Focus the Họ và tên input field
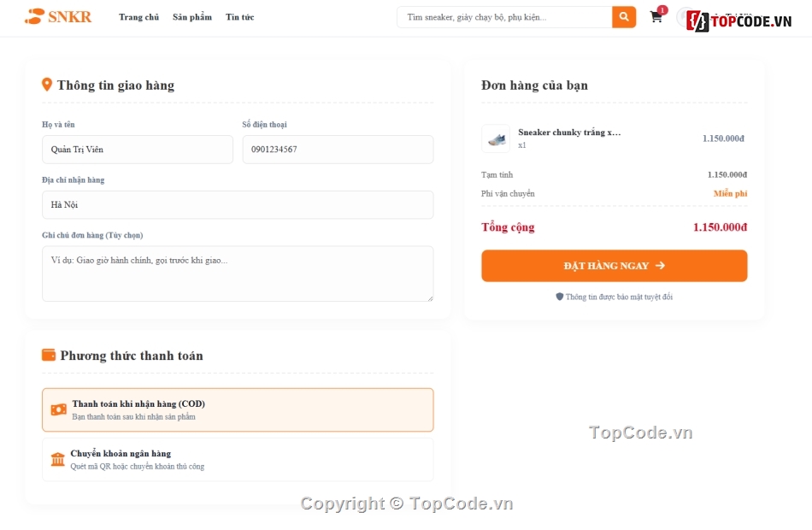The height and width of the screenshot is (530, 812). pos(138,150)
